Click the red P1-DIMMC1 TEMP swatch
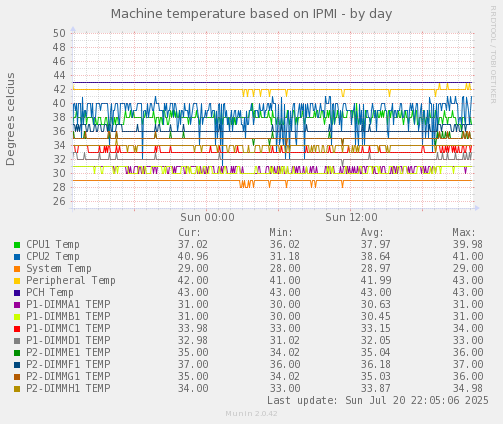 coord(17,329)
